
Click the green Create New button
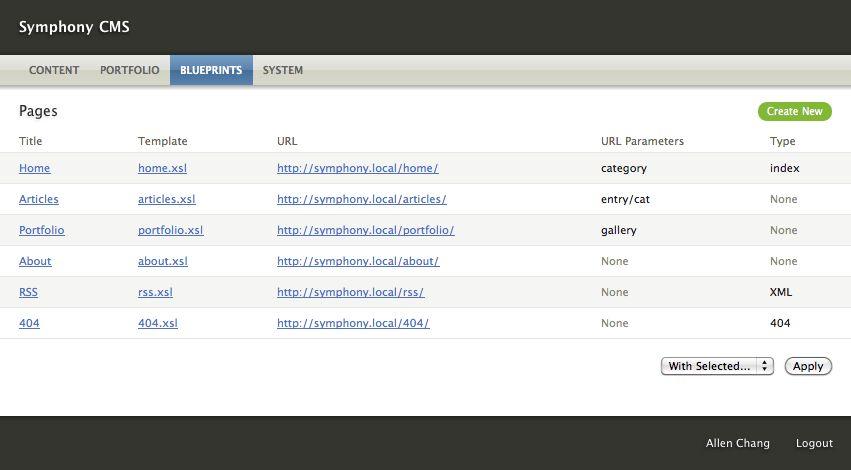coord(795,111)
